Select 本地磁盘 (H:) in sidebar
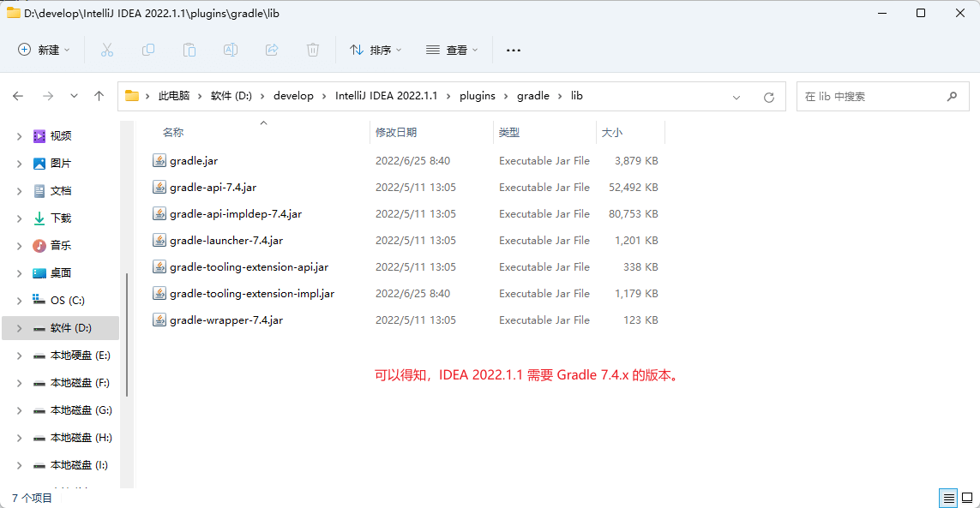Viewport: 980px width, 508px height. 81,438
